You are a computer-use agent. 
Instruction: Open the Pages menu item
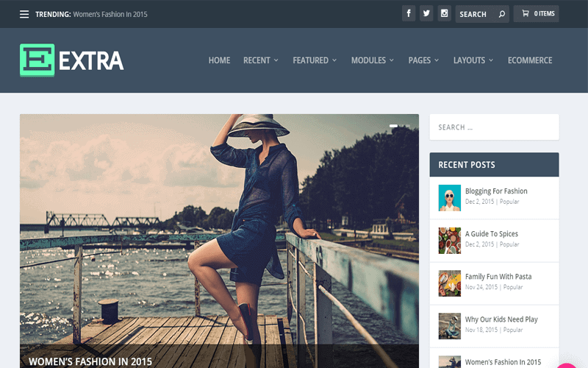click(x=419, y=60)
